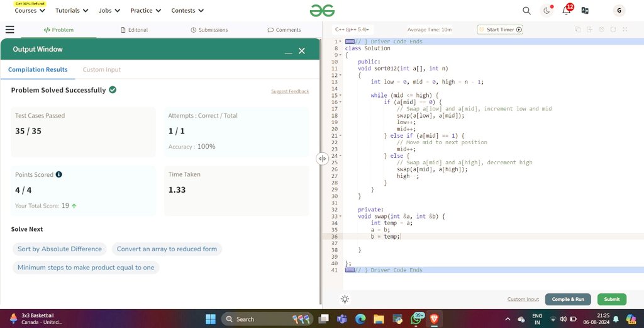Click the green Submit button

pyautogui.click(x=611, y=299)
